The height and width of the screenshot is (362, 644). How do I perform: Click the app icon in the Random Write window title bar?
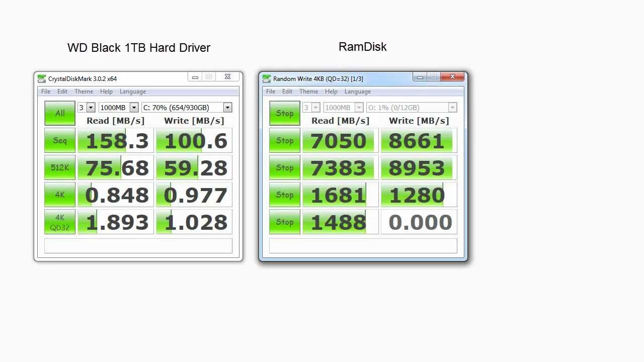click(x=267, y=78)
